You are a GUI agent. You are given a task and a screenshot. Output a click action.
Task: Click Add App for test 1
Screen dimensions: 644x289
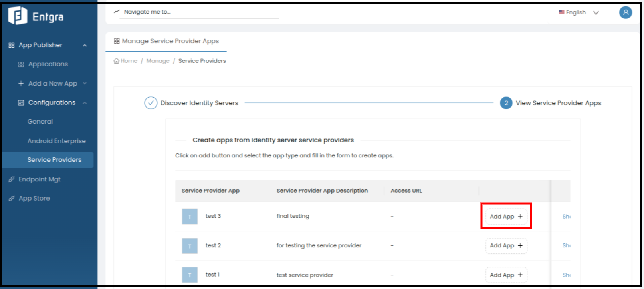506,275
